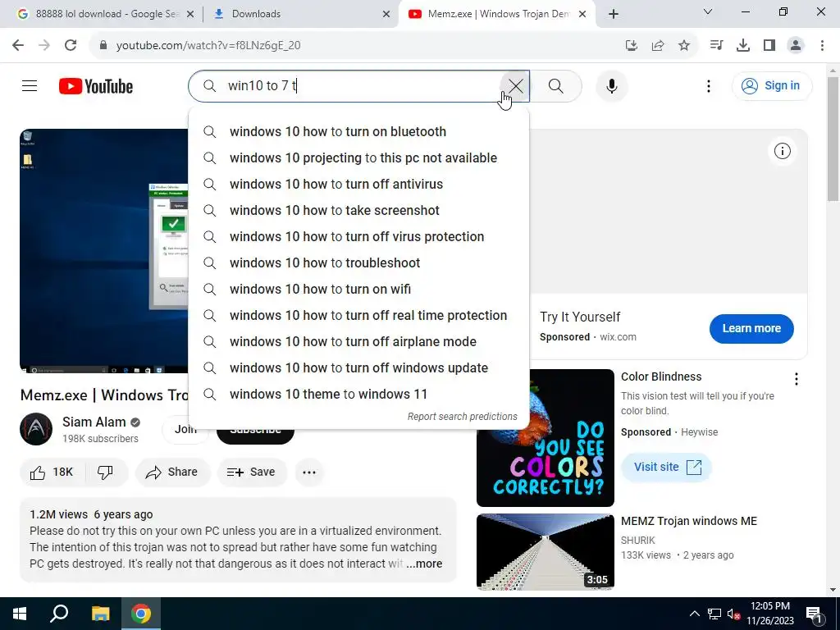This screenshot has width=840, height=630.
Task: Submit search with the magnifier button
Action: tap(556, 85)
